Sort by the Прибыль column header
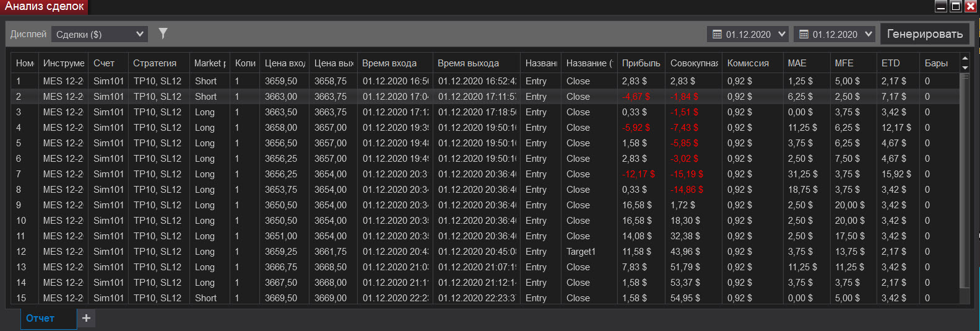The height and width of the screenshot is (331, 980). coord(641,63)
